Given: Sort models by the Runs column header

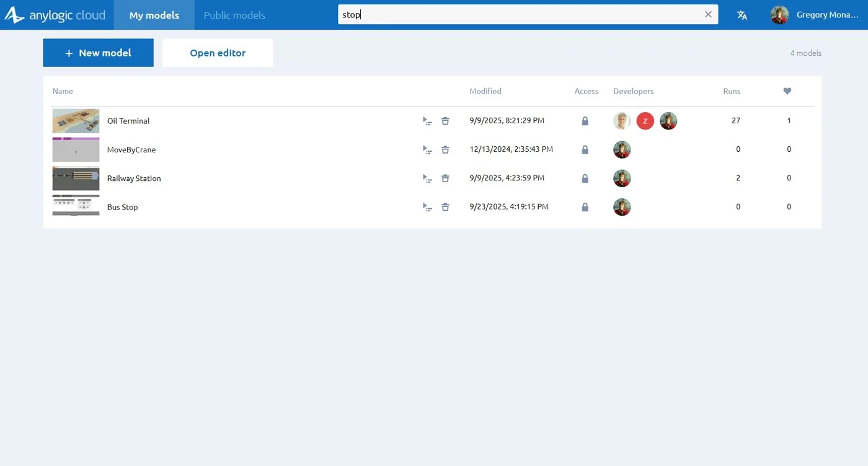Looking at the screenshot, I should (732, 91).
